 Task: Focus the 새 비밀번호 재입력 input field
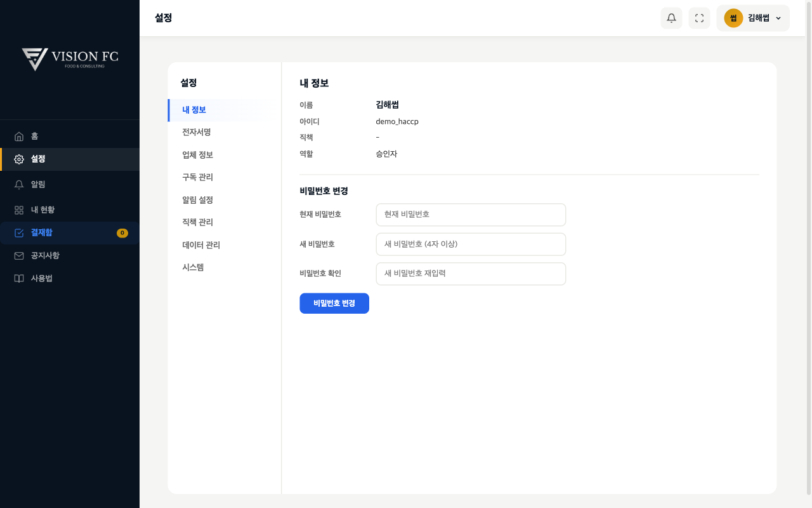(x=471, y=274)
